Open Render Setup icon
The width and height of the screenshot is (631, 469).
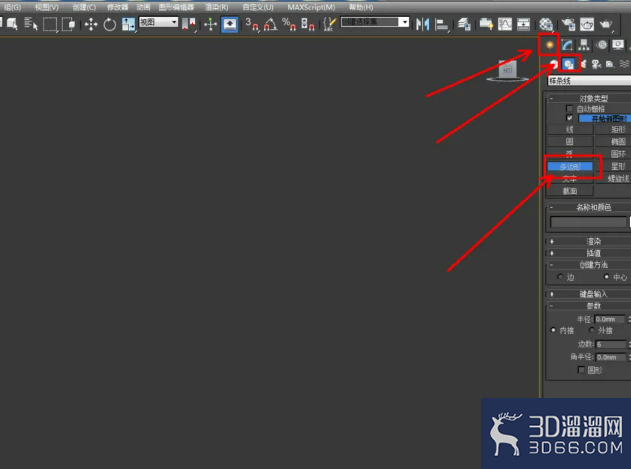(568, 24)
